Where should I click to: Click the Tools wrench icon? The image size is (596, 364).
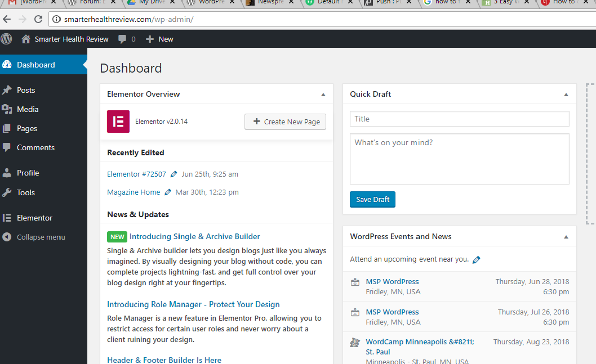[7, 192]
